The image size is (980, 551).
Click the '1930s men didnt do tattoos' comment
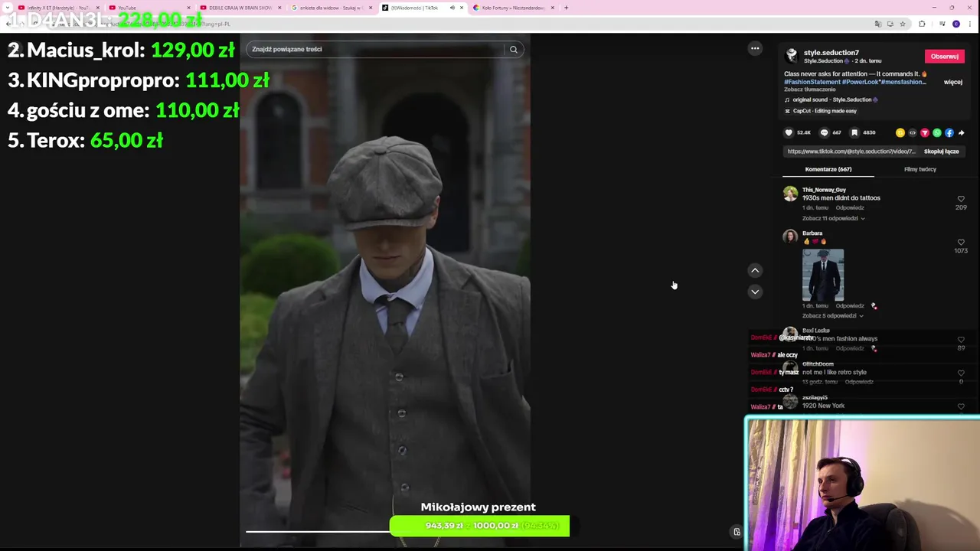pos(841,198)
